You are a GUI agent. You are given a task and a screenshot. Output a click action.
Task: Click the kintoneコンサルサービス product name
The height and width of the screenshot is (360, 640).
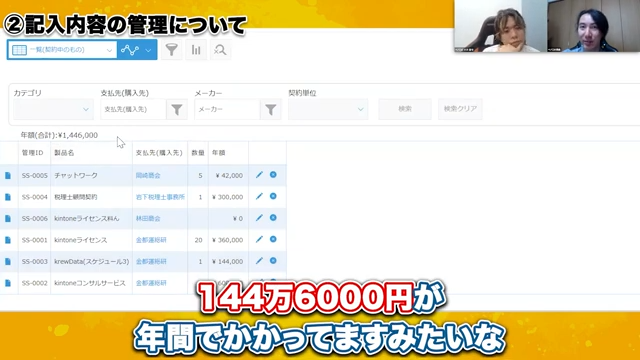(90, 283)
